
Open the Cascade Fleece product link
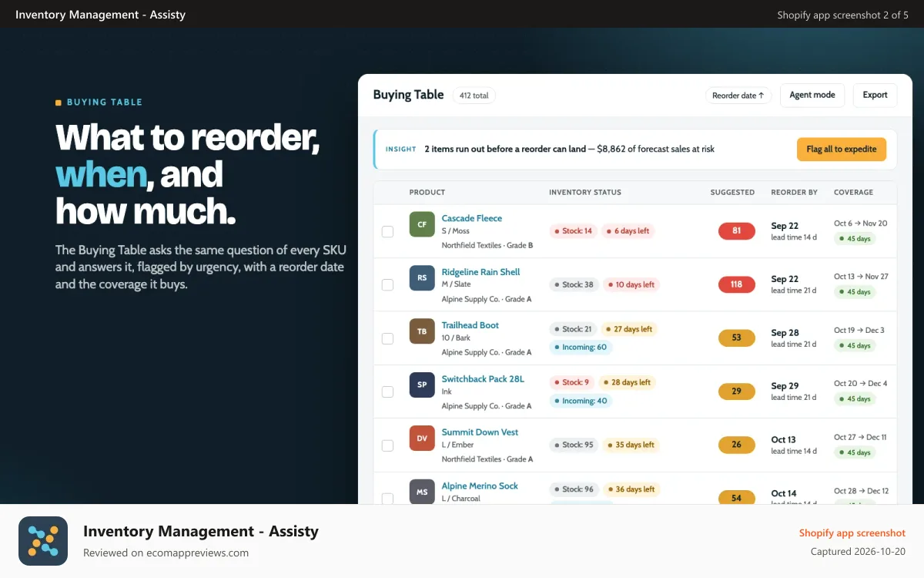tap(472, 218)
